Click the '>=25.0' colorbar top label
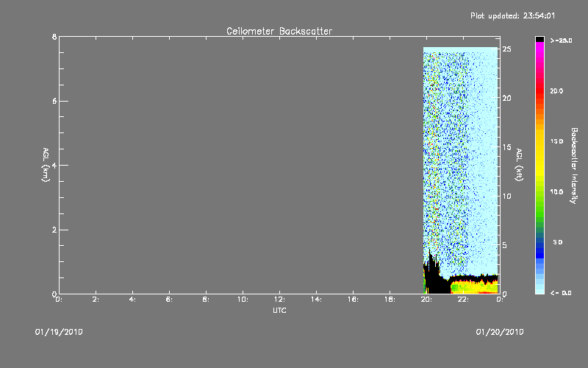This screenshot has width=588, height=368. [x=561, y=40]
